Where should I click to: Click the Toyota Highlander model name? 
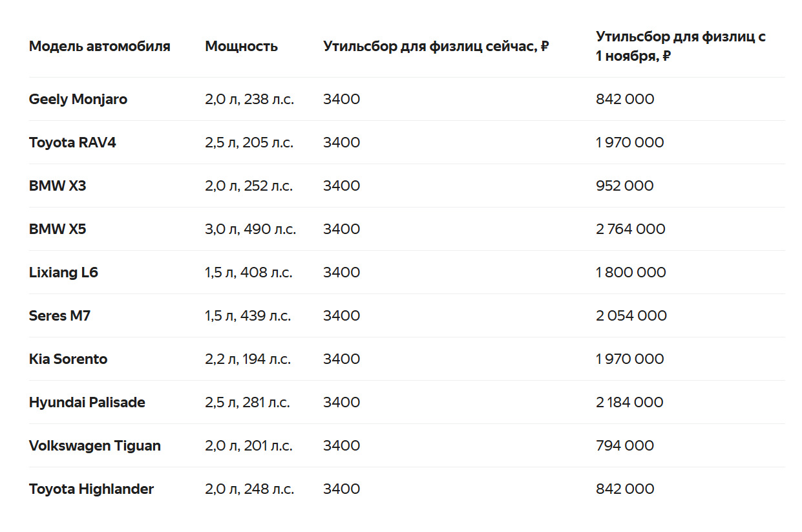click(91, 489)
